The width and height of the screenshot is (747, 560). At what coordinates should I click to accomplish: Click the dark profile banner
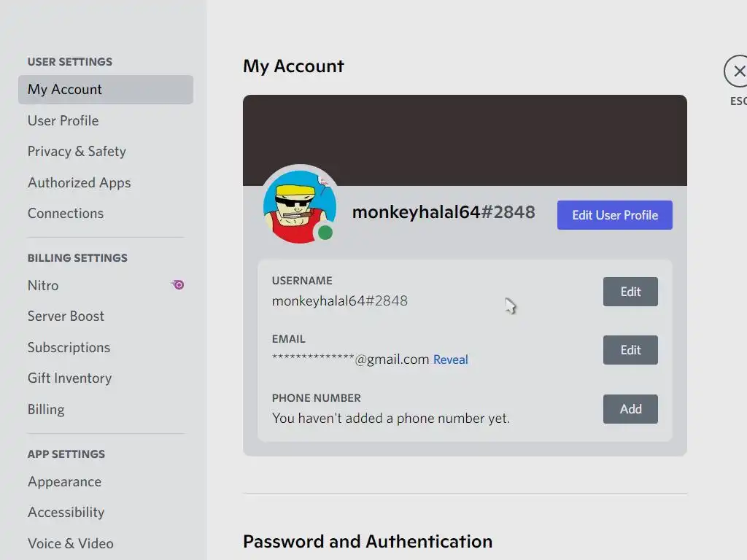pos(465,140)
